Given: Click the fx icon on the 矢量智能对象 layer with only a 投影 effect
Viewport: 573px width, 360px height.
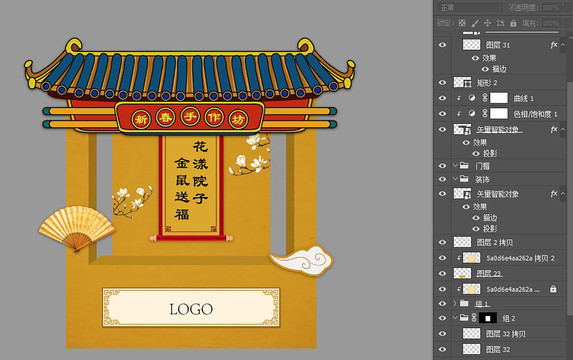Looking at the screenshot, I should (554, 129).
